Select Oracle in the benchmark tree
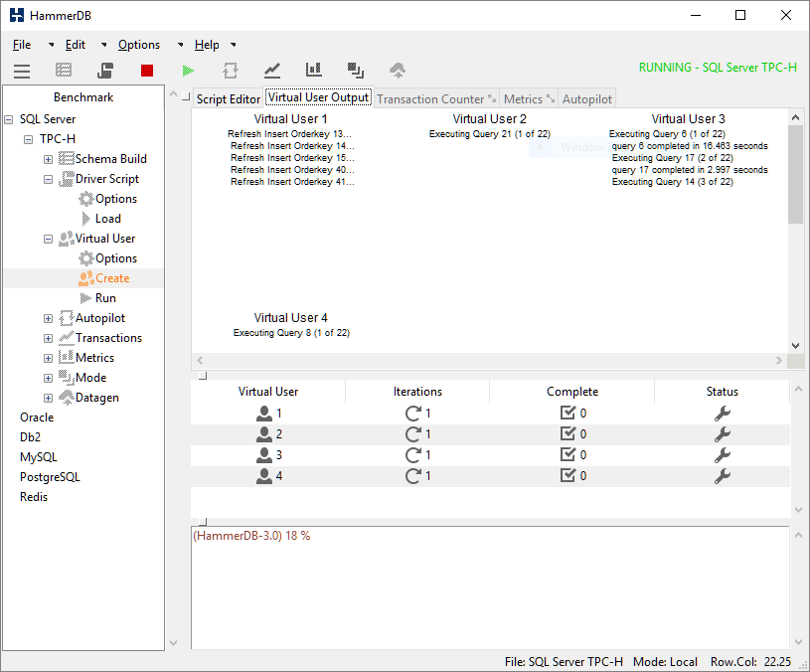Viewport: 810px width, 672px height. 37,418
